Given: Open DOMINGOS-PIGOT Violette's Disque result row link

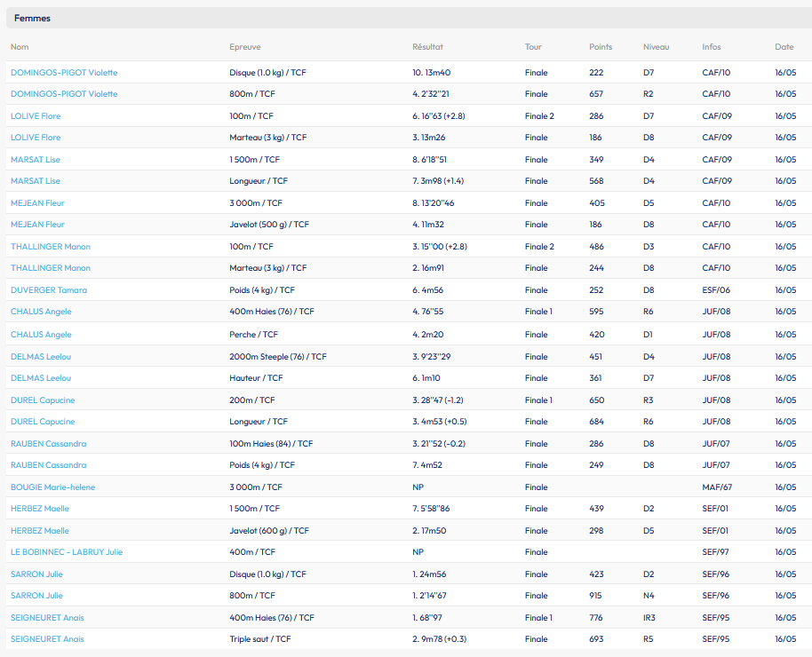Looking at the screenshot, I should click(64, 73).
